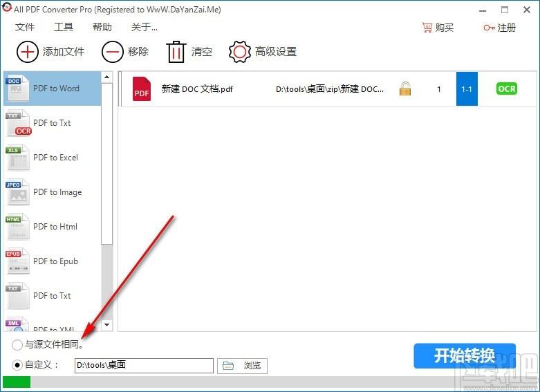The width and height of the screenshot is (540, 392).
Task: Close the All PDF Converter window
Action: point(527,10)
